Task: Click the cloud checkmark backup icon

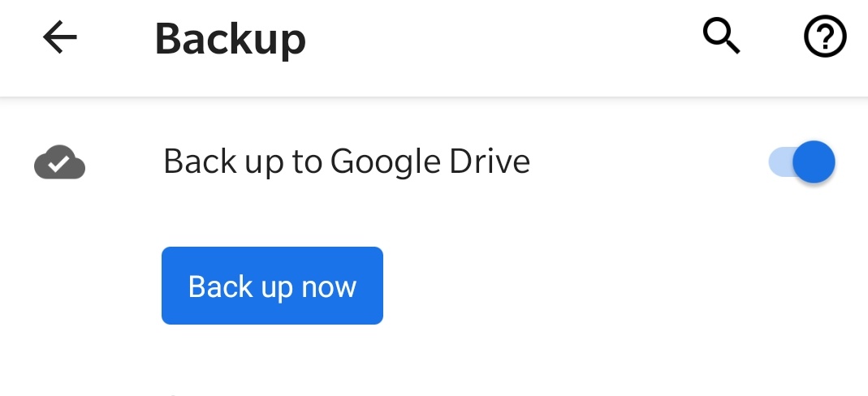Action: click(x=60, y=162)
